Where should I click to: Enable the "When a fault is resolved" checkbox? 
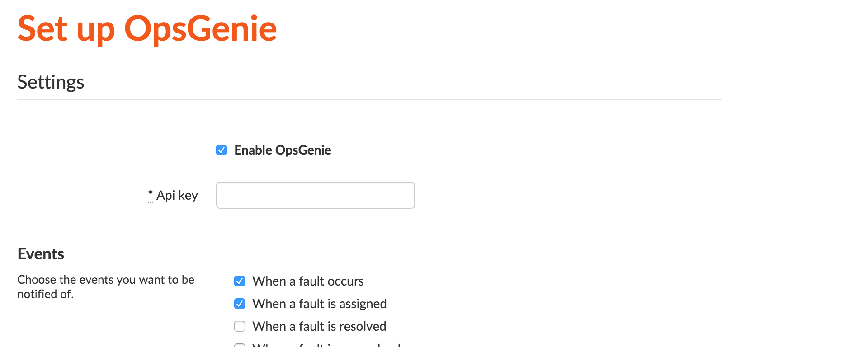(x=240, y=326)
